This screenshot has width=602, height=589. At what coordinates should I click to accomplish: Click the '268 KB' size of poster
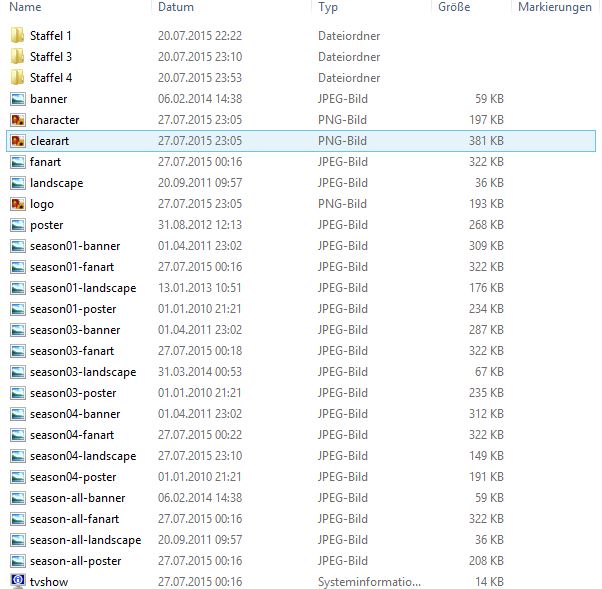(486, 225)
